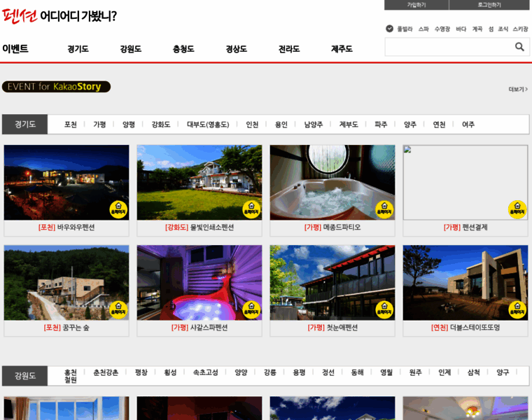This screenshot has width=532, height=420.
Task: Select the 스키장 theme filter
Action: click(x=521, y=29)
